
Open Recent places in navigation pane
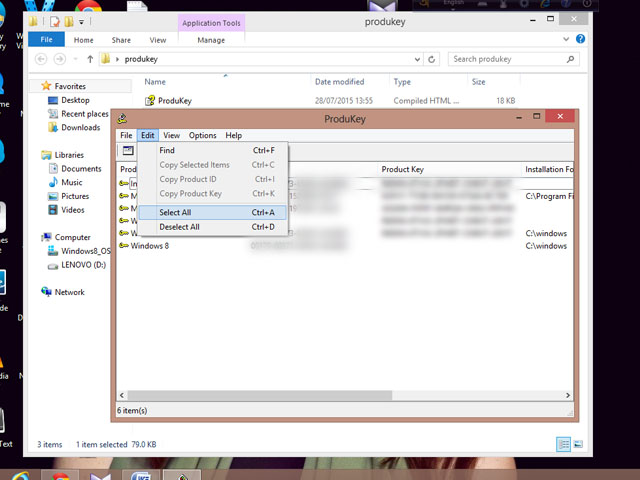84,114
